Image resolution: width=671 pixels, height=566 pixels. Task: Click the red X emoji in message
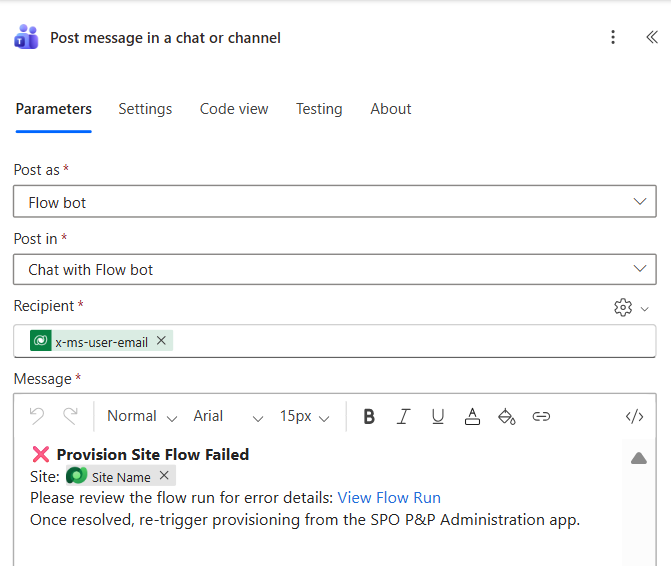41,454
